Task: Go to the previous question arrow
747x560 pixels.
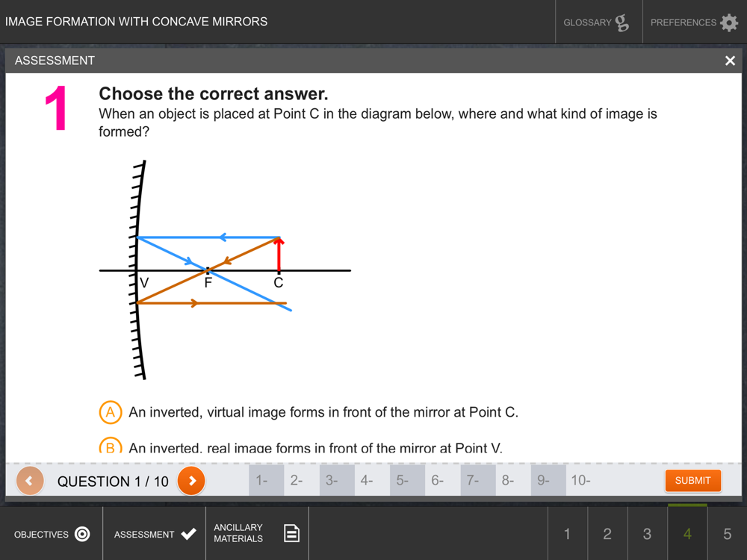Action: pos(30,480)
